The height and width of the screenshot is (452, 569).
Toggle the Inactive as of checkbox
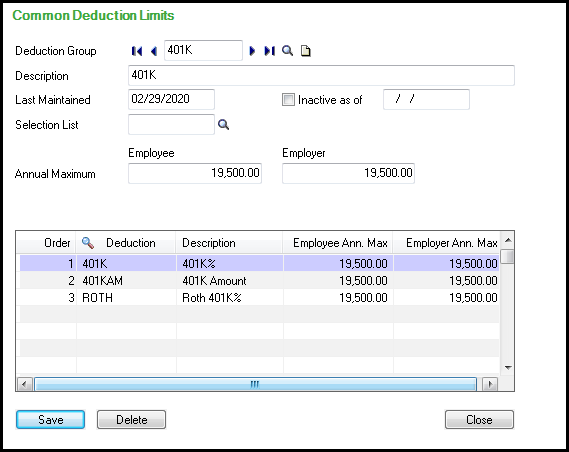tap(288, 100)
